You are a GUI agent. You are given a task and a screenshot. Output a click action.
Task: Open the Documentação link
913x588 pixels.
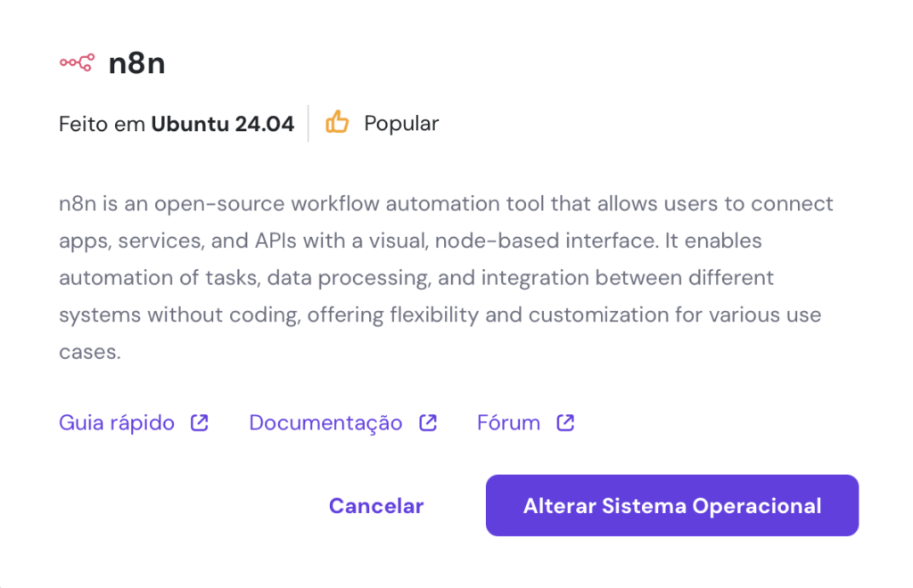tap(325, 422)
